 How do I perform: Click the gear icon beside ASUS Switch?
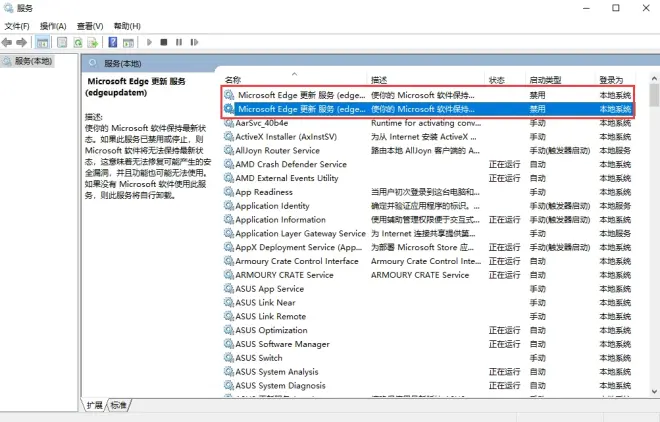229,358
